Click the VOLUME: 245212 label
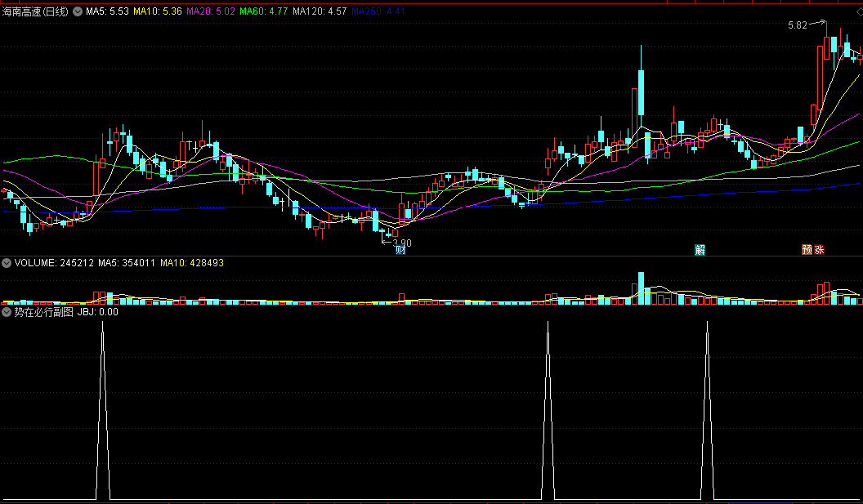This screenshot has width=863, height=504. click(54, 263)
